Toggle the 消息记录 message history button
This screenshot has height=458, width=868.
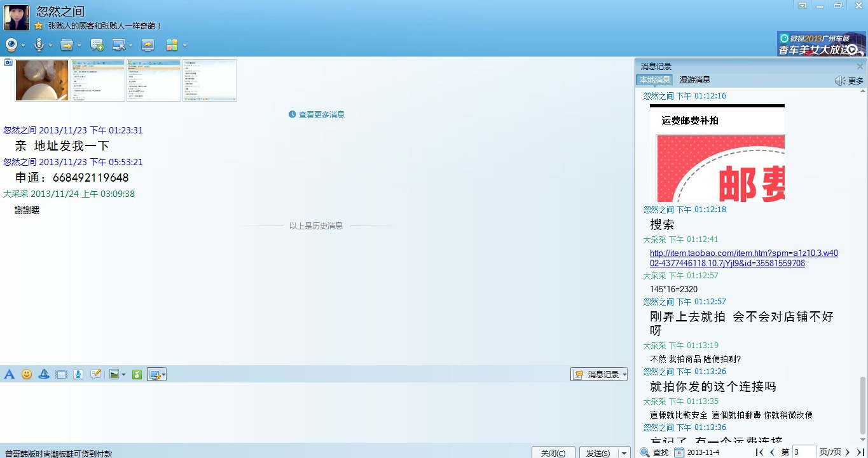pyautogui.click(x=599, y=375)
